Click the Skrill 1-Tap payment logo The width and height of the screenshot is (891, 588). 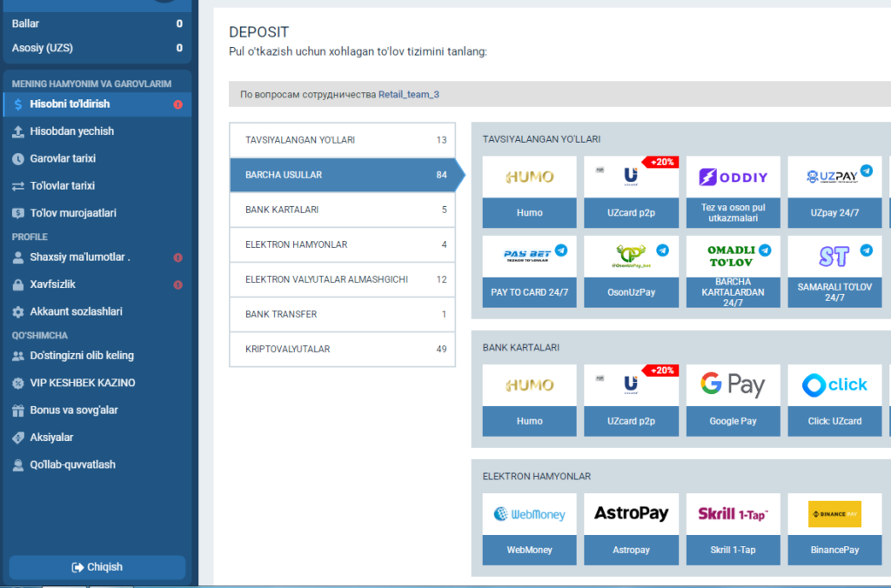point(733,514)
